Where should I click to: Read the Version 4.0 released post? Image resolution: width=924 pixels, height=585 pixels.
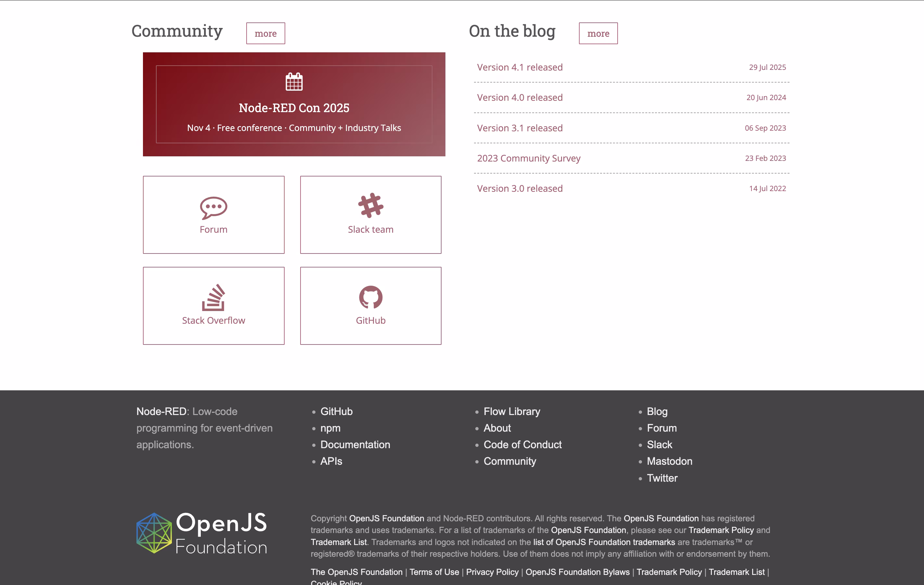[x=520, y=97]
